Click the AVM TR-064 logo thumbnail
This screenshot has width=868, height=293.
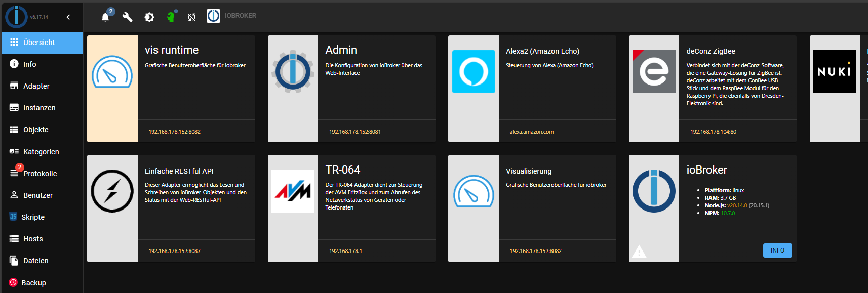click(x=293, y=191)
